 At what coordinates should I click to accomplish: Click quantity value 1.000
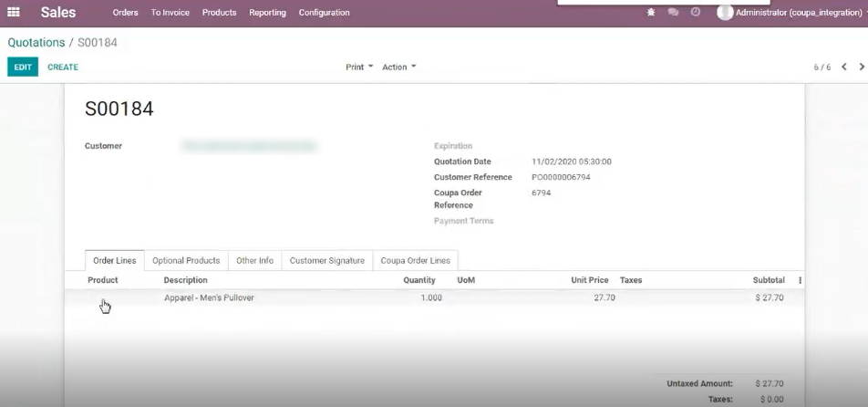[x=431, y=297]
